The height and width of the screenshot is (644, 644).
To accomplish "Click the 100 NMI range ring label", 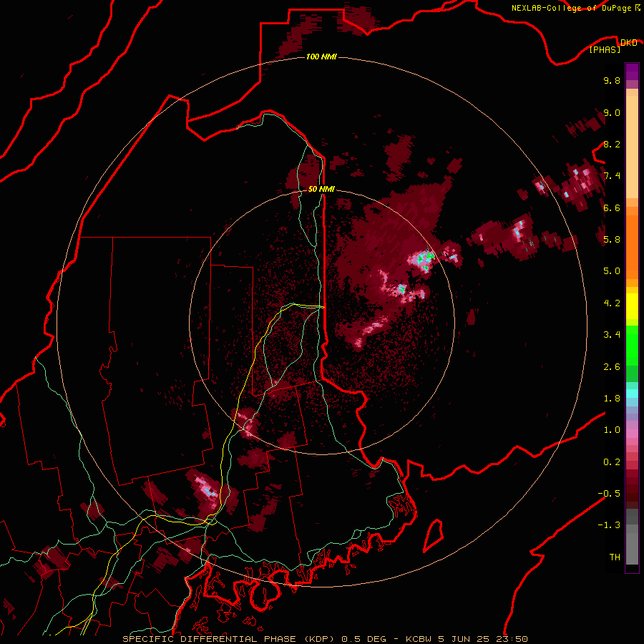I will point(321,57).
